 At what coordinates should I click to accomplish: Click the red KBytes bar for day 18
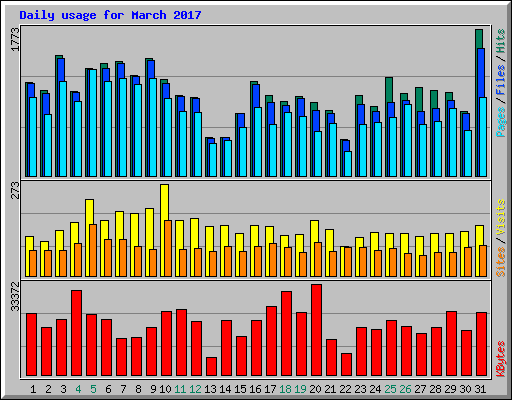pyautogui.click(x=286, y=334)
